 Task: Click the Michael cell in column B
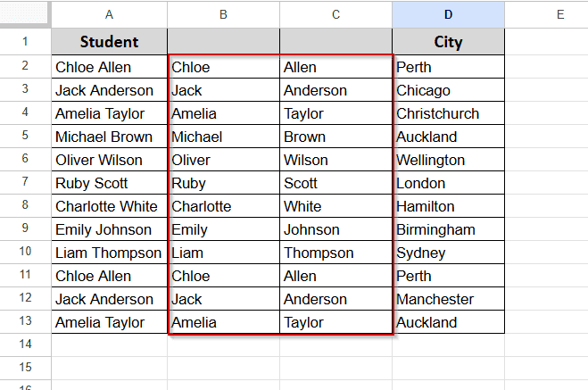(223, 137)
